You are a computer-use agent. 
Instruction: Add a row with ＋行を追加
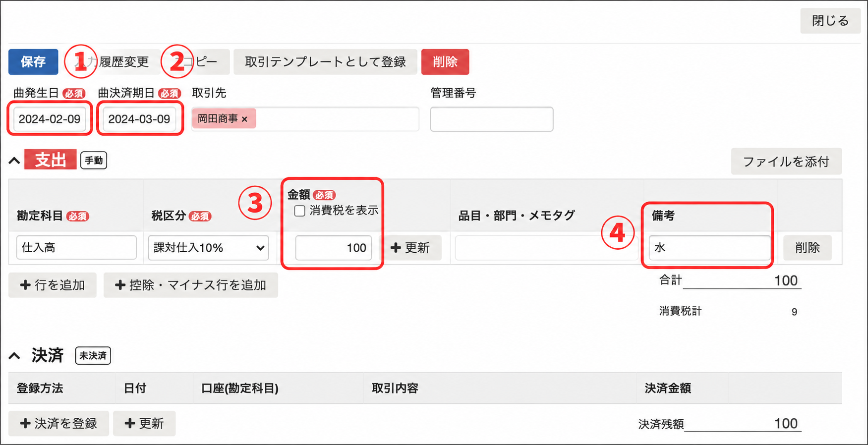pyautogui.click(x=53, y=285)
